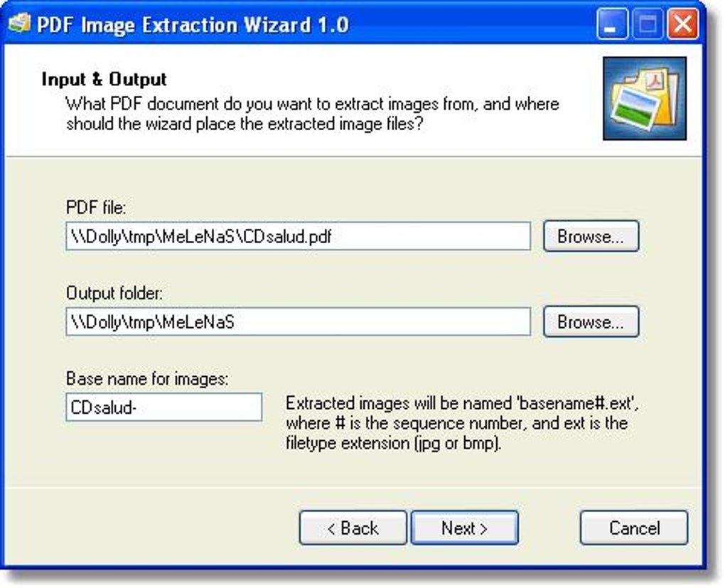Click the 'PDF file:' label
The height and width of the screenshot is (588, 725).
(95, 208)
